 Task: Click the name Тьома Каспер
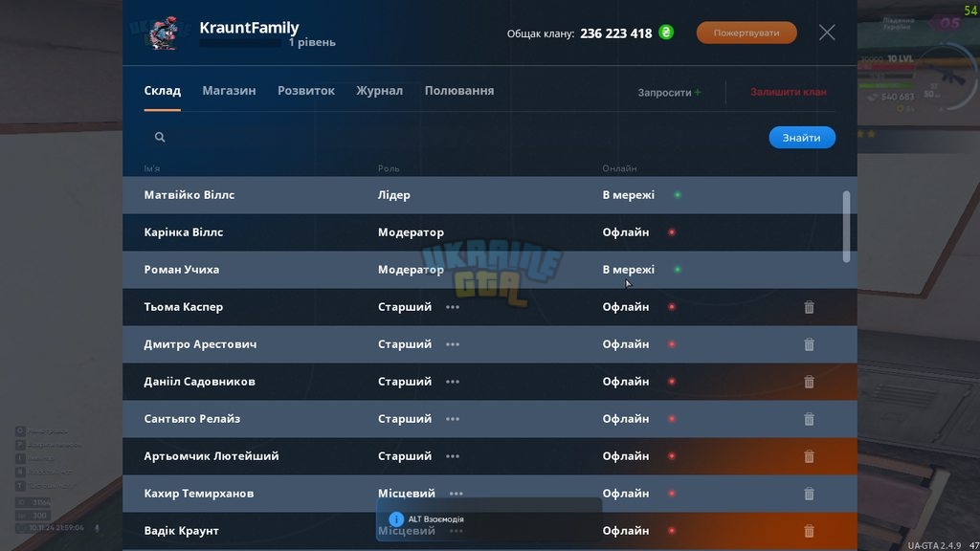(x=183, y=307)
